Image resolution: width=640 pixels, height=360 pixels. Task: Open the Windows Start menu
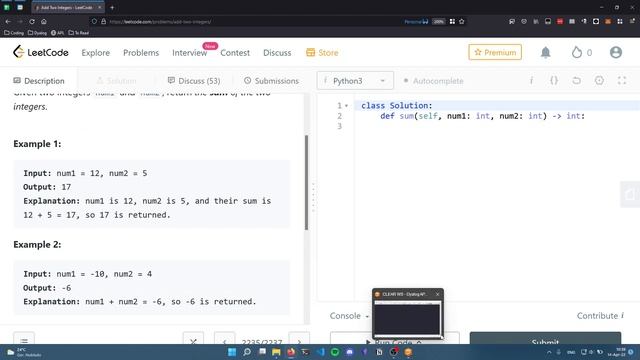[x=232, y=352]
